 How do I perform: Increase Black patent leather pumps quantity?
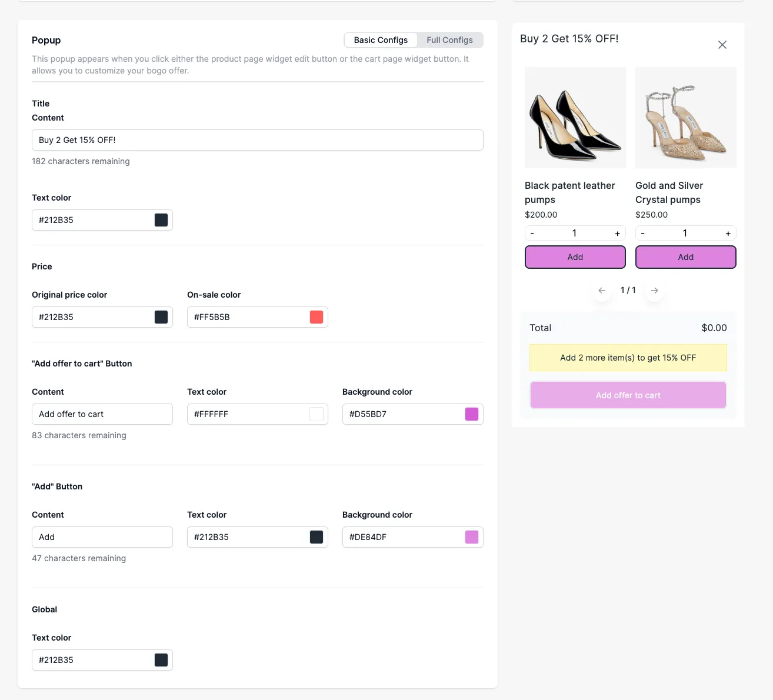(617, 234)
